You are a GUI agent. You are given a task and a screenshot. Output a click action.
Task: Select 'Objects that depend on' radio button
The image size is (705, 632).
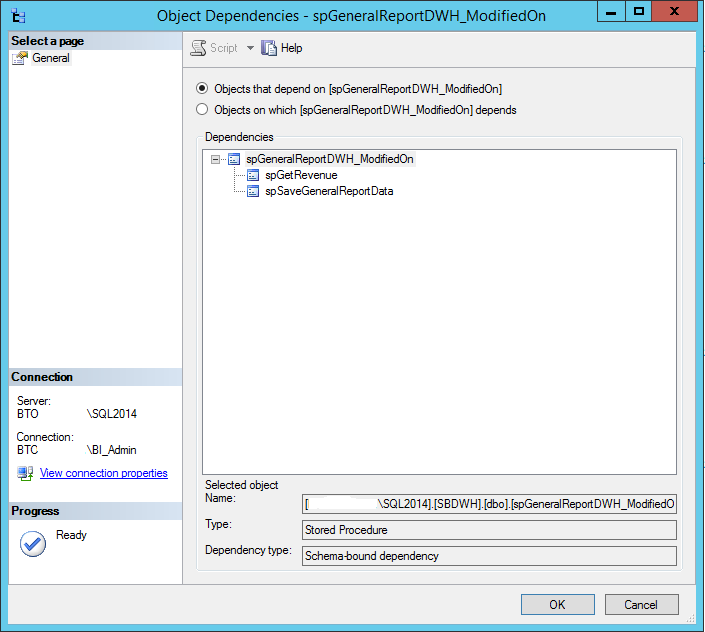pos(202,89)
